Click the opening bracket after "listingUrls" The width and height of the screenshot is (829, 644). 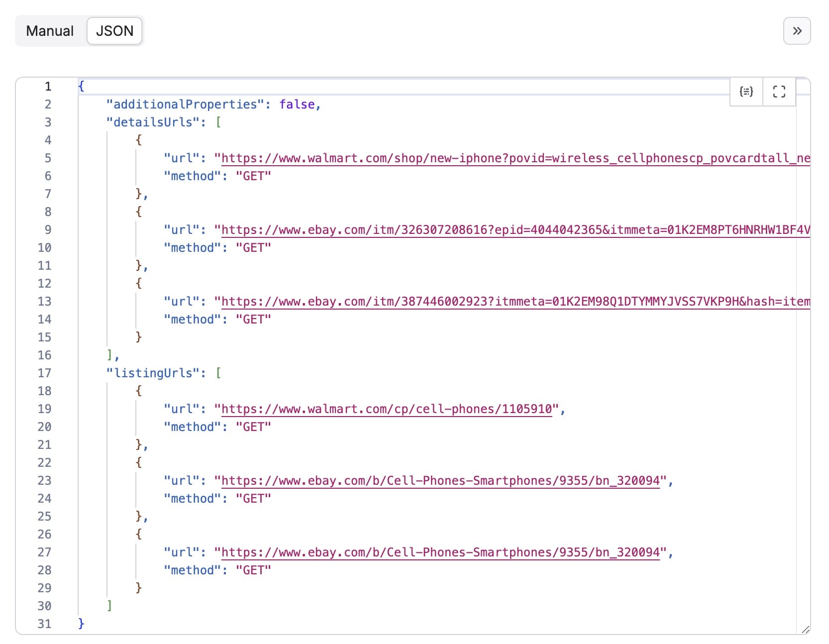218,373
